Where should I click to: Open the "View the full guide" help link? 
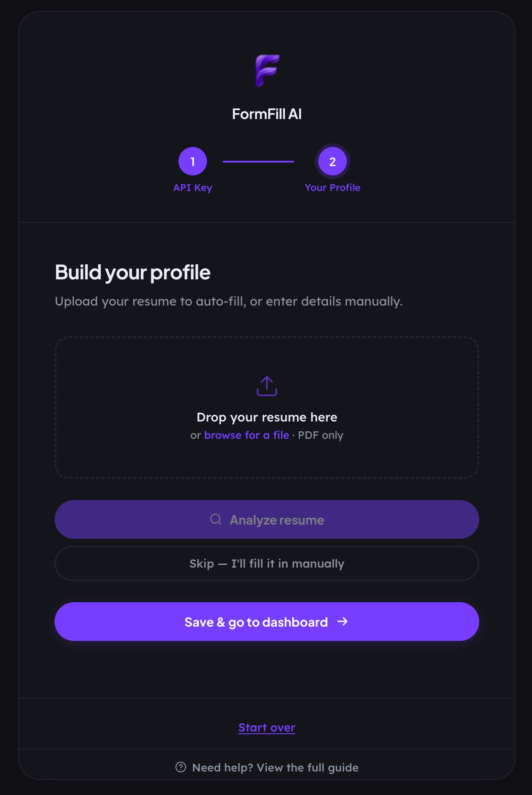point(307,767)
